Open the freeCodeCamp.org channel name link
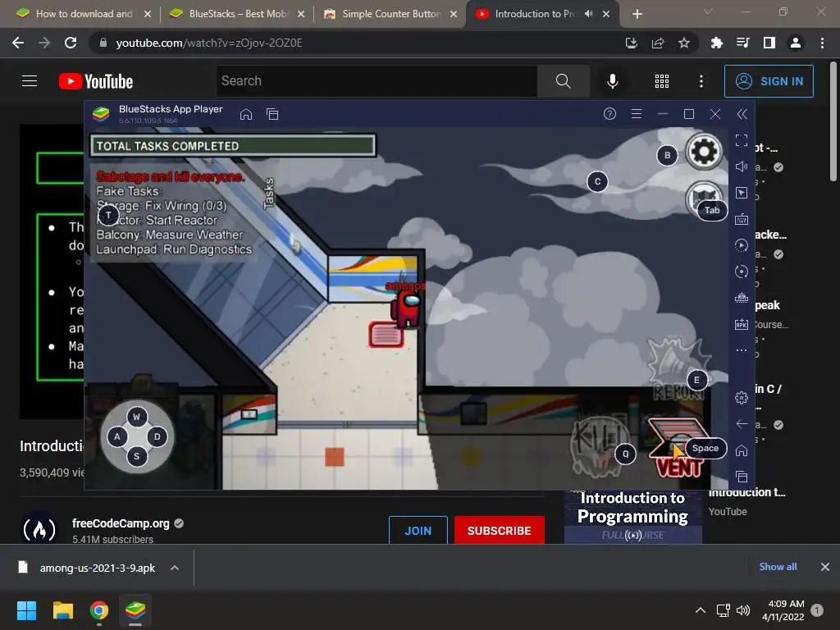Image resolution: width=840 pixels, height=630 pixels. (121, 523)
